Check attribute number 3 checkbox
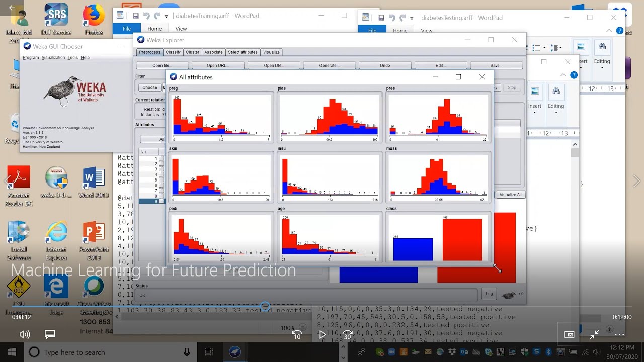Image resolution: width=644 pixels, height=362 pixels. (x=162, y=169)
